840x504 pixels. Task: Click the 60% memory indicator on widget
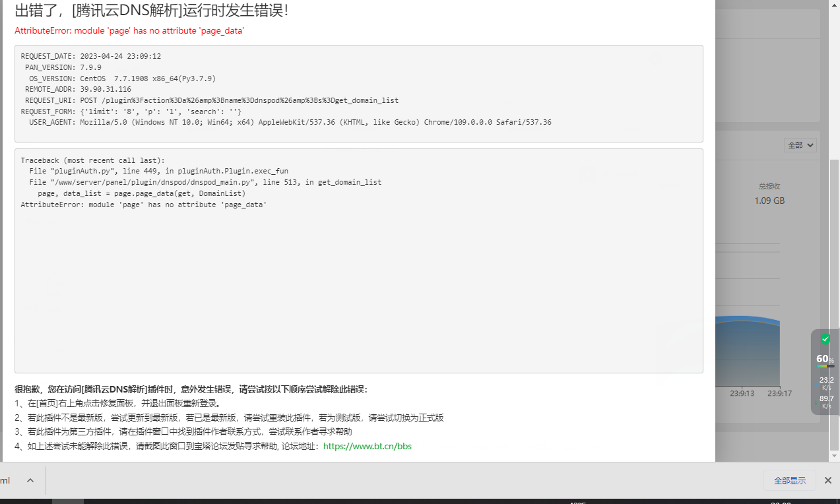pos(825,360)
